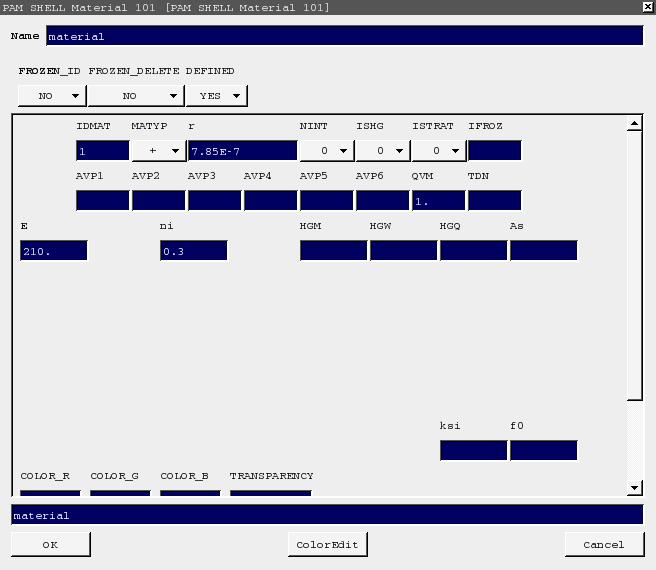Screen dimensions: 656x570
Task: Click the AVP2 input field
Action: coord(159,200)
